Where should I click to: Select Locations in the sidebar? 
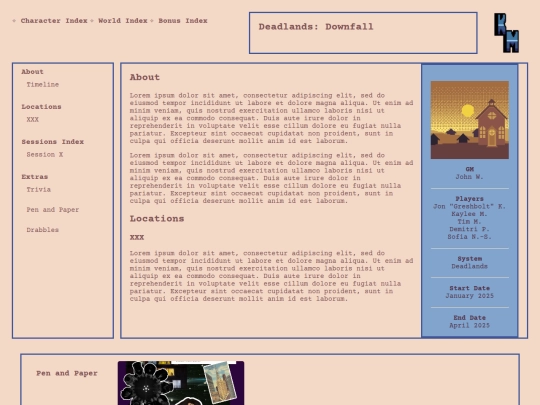point(41,107)
